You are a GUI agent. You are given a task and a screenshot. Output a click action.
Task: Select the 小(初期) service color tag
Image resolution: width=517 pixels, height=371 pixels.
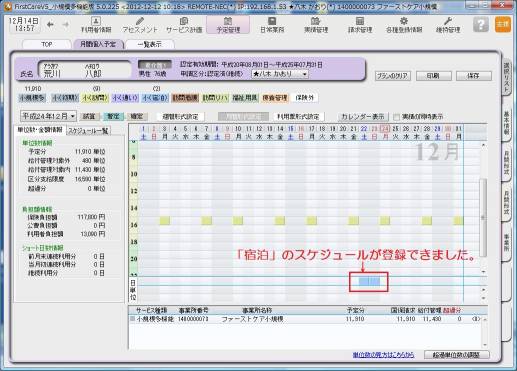click(65, 98)
